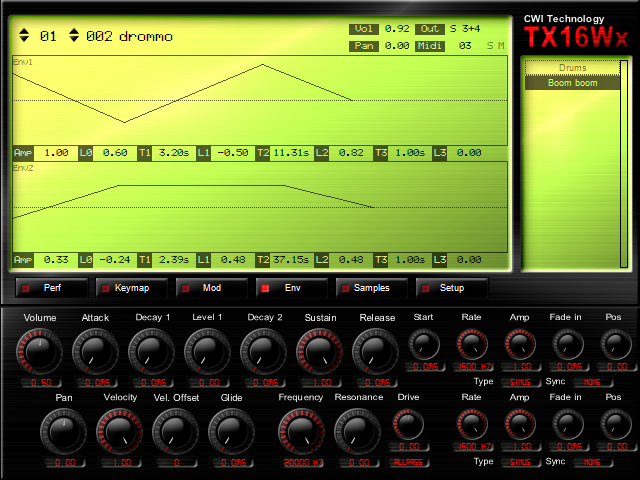The image size is (640, 480).
Task: Edit Env1 L1 value -0.50
Action: pos(233,153)
